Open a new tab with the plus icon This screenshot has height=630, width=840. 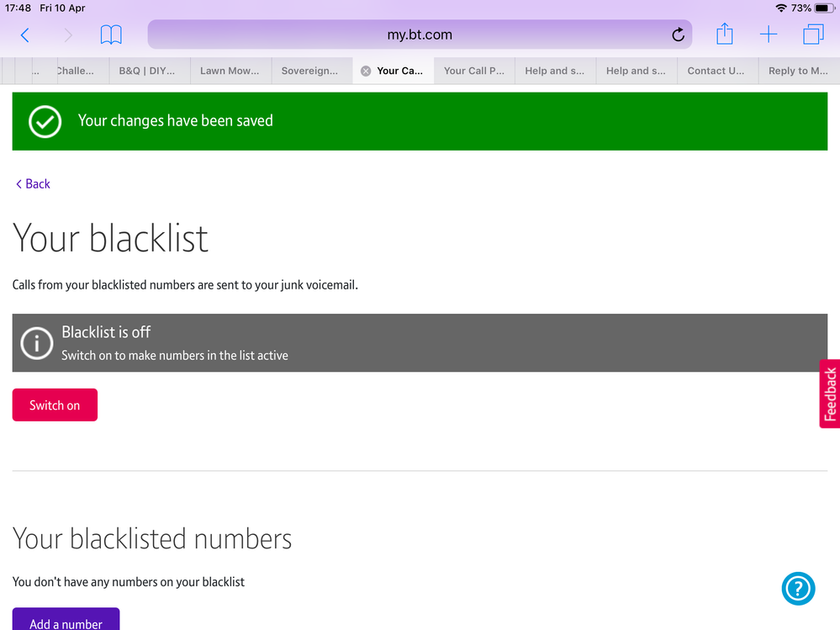click(x=768, y=34)
